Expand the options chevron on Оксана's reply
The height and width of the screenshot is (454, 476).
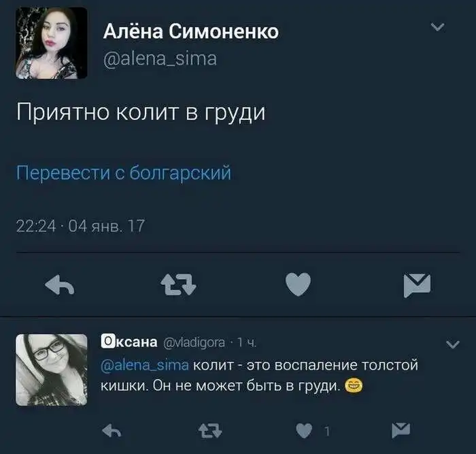coord(453,344)
